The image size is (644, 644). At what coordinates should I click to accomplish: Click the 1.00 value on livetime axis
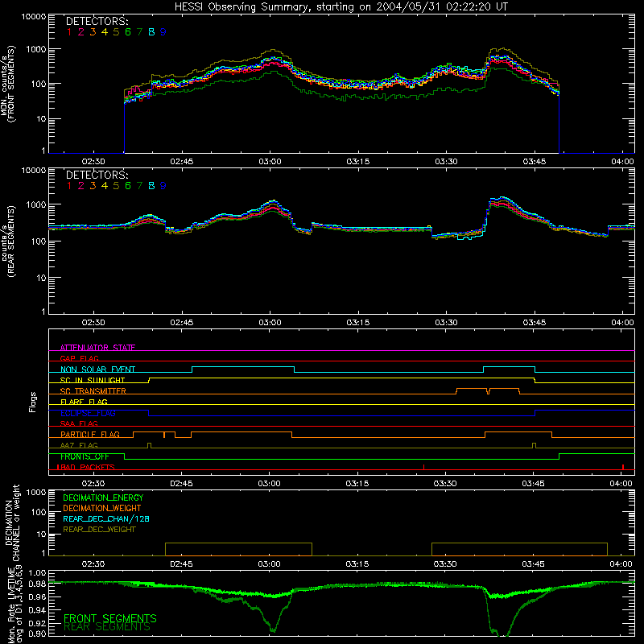coord(37,573)
